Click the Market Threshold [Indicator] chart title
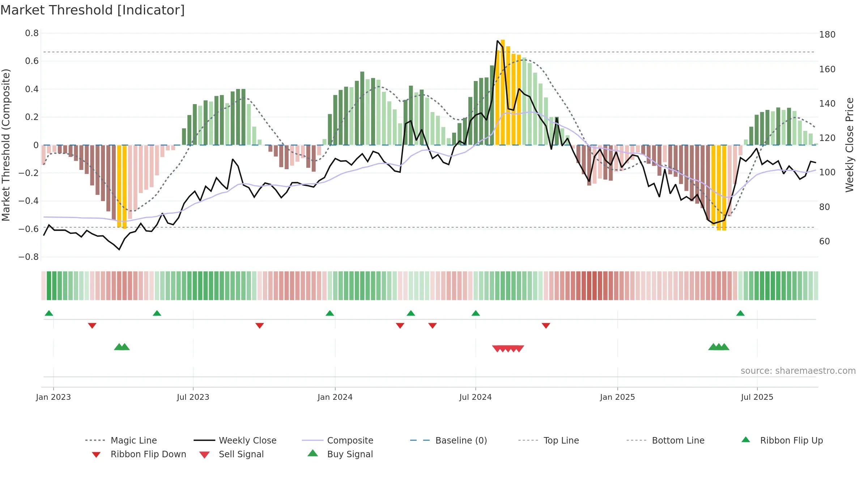Image resolution: width=868 pixels, height=488 pixels. 93,10
